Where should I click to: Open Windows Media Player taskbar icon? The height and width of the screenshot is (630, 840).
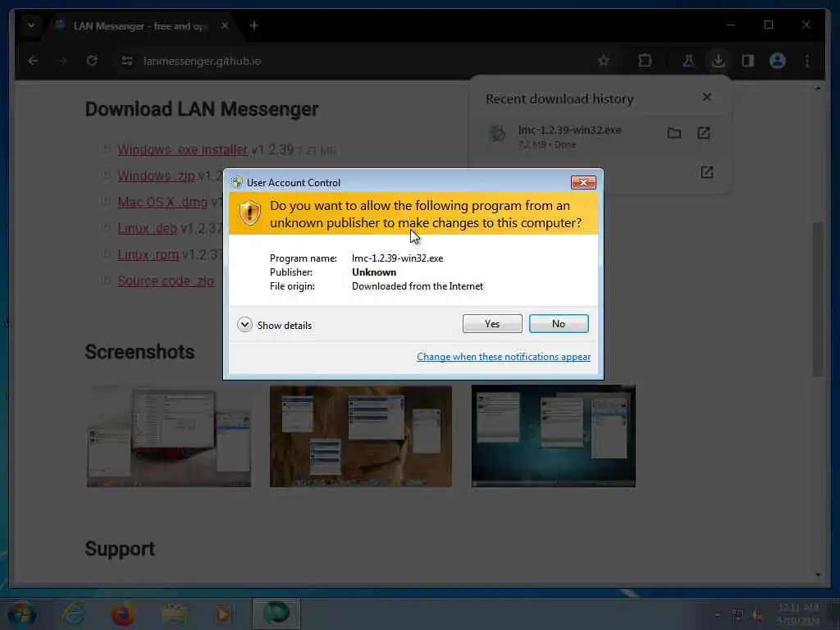(x=223, y=614)
